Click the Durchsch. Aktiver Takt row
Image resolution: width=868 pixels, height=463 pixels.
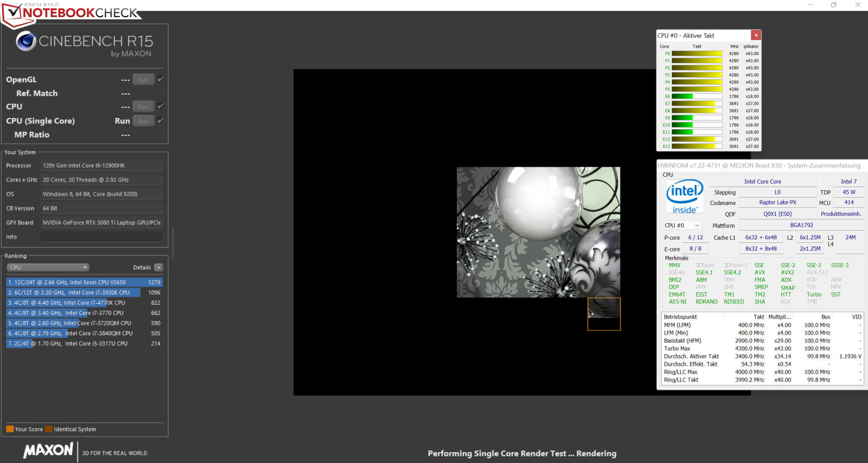coord(763,356)
